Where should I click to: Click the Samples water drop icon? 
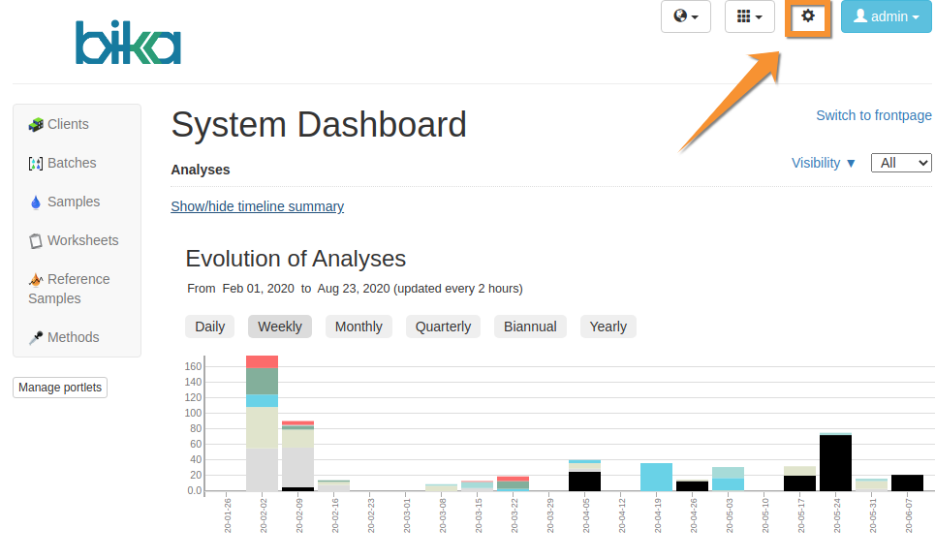(x=36, y=202)
